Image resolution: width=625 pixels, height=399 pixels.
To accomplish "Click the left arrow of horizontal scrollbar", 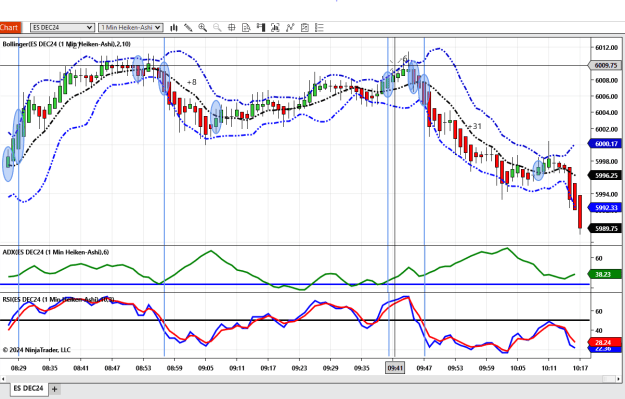I will pyautogui.click(x=3, y=379).
